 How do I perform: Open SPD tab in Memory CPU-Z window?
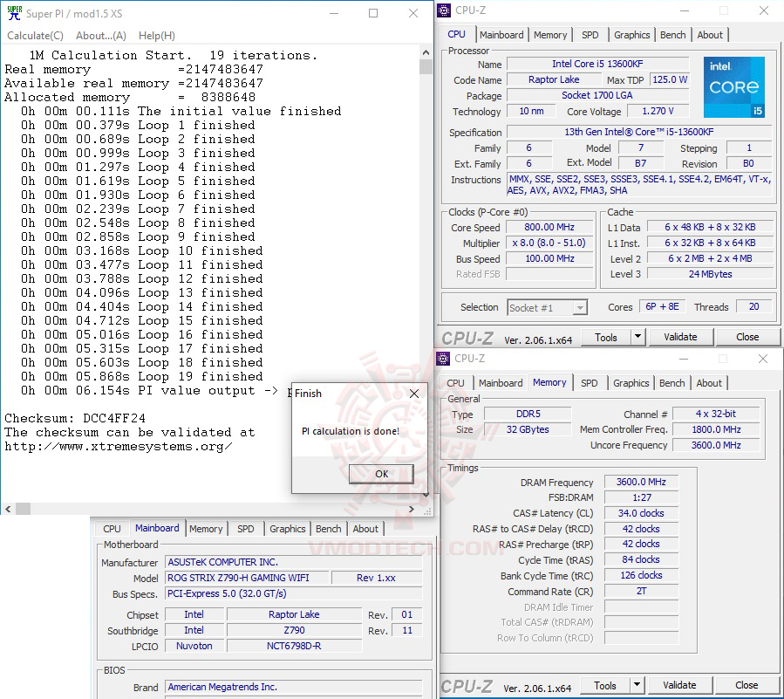point(589,383)
